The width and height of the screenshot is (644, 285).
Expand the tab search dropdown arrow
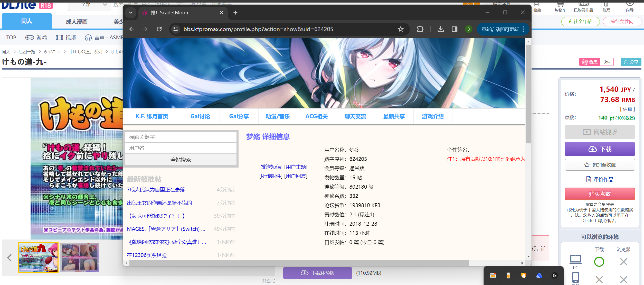pos(131,13)
